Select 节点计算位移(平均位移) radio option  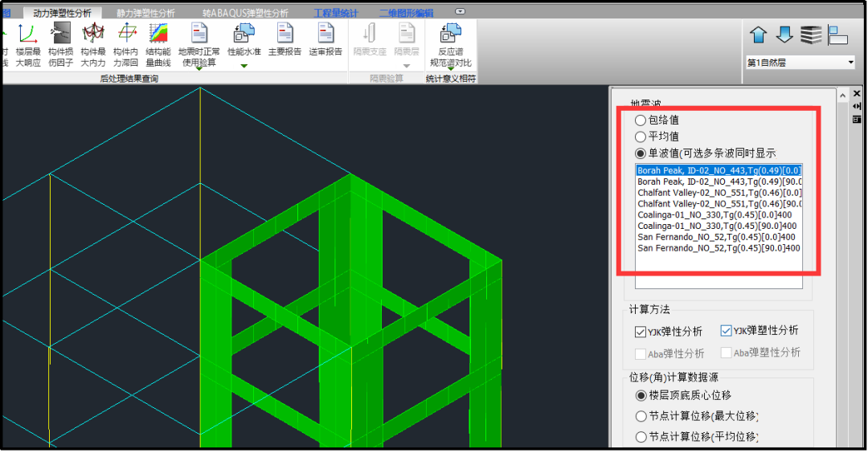(x=641, y=437)
